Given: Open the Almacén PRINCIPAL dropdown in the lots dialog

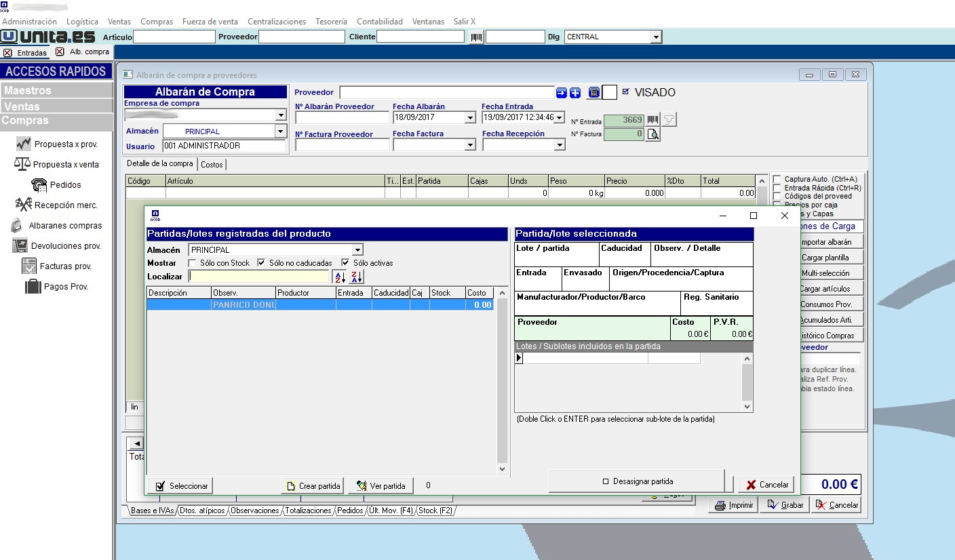Looking at the screenshot, I should [x=357, y=250].
